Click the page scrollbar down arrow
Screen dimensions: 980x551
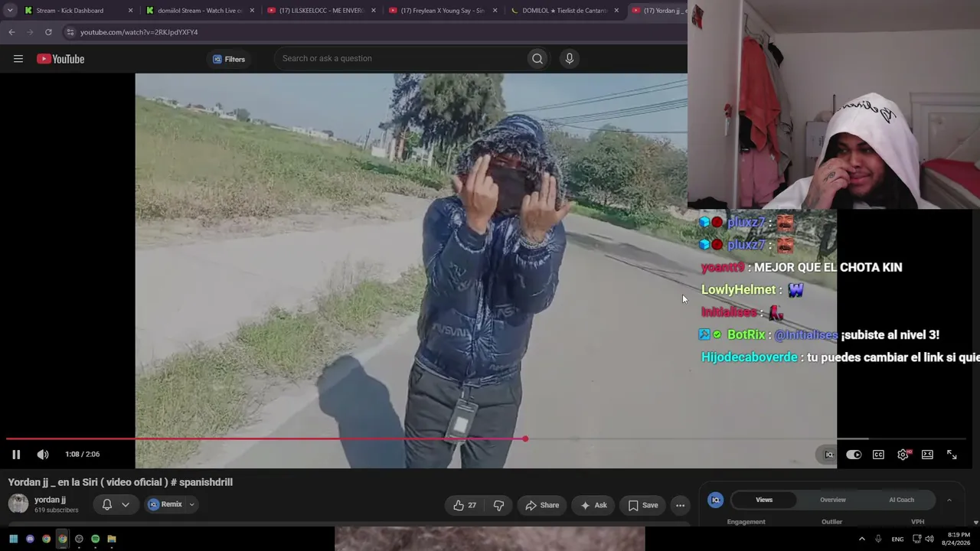pos(975,523)
